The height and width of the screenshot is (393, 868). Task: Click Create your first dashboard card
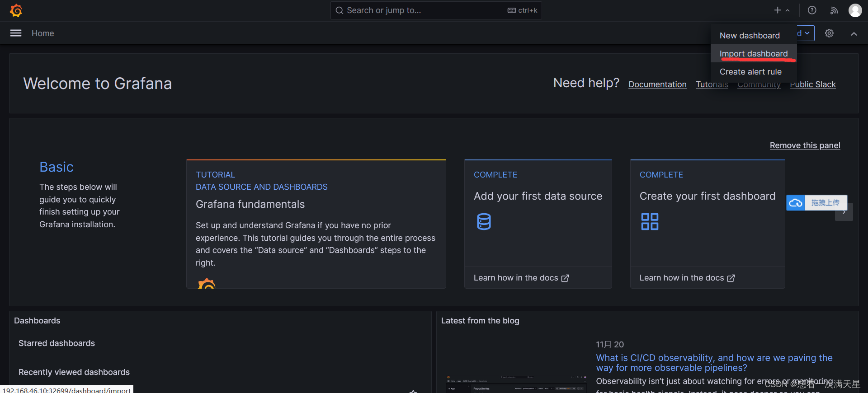pos(708,224)
